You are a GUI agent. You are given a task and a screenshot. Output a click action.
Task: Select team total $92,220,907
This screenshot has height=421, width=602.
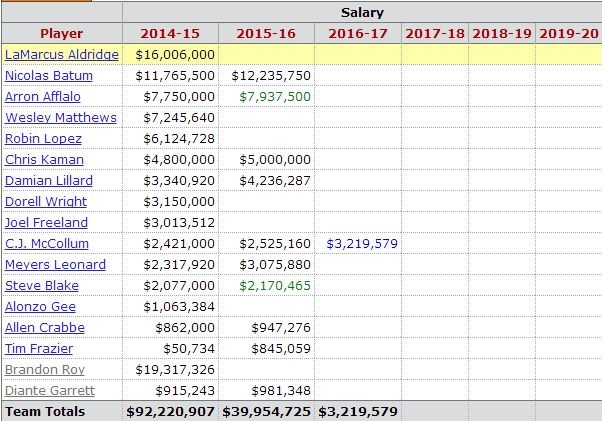click(170, 412)
